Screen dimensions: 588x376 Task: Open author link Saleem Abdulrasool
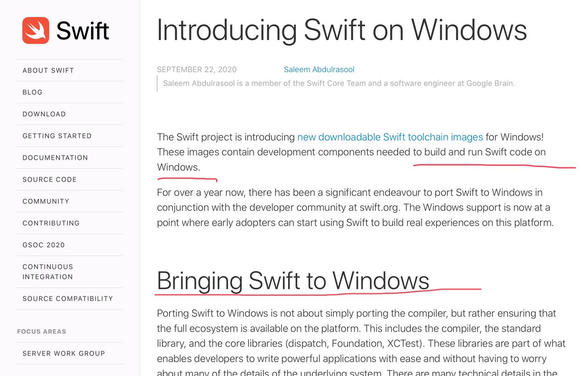[319, 69]
